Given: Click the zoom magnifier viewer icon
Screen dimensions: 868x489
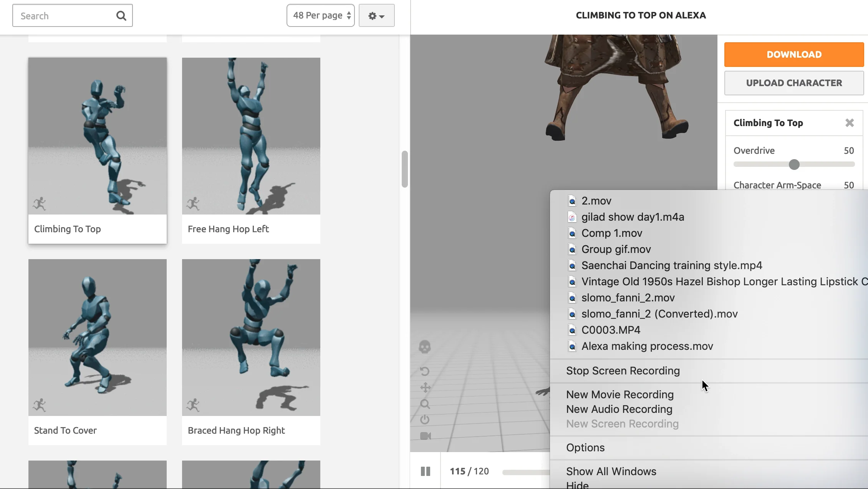Looking at the screenshot, I should [425, 404].
